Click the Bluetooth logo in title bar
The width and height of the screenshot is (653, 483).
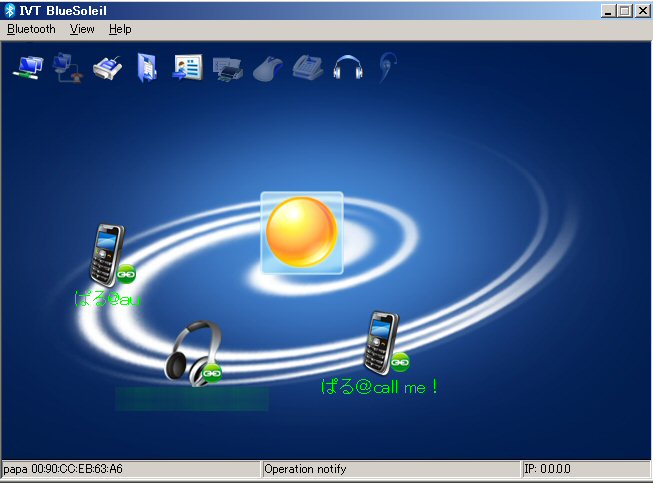[10, 10]
